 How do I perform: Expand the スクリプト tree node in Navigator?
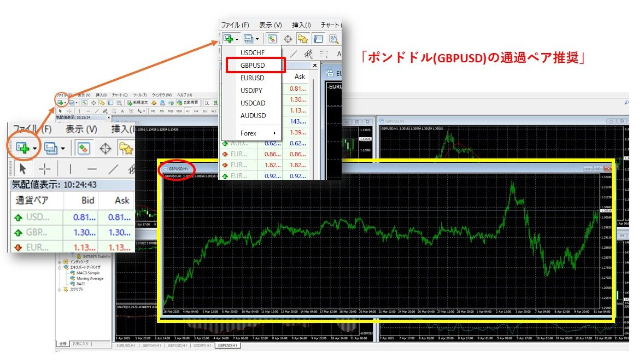pos(60,290)
